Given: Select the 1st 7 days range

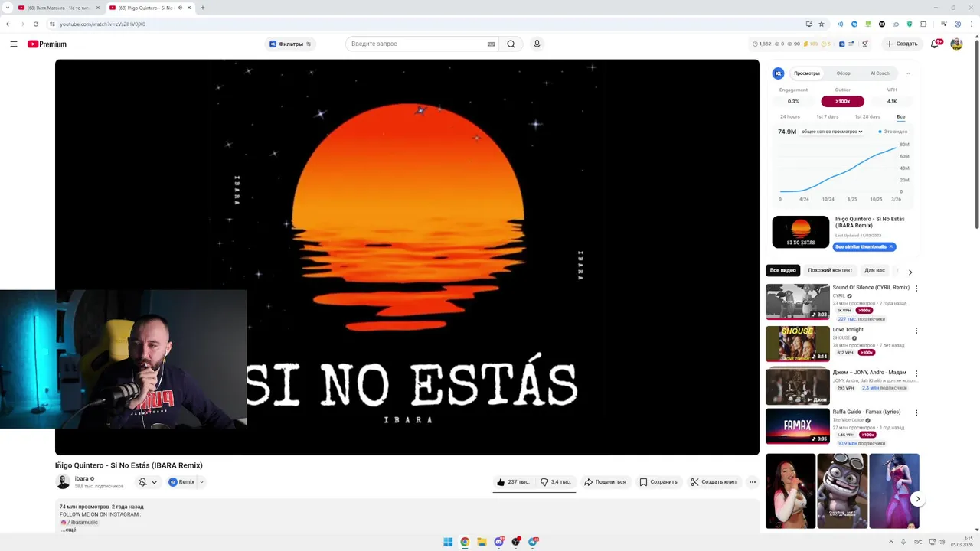Looking at the screenshot, I should click(827, 117).
